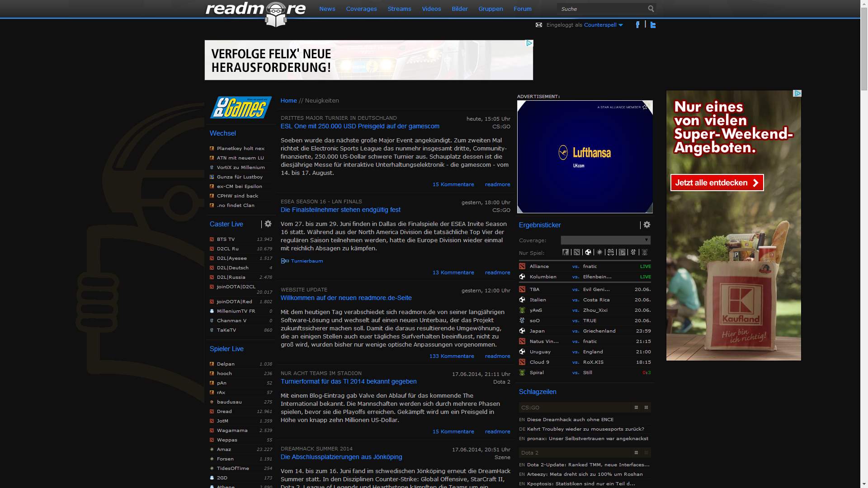
Task: Click Dota icon next to Dread
Action: coord(212,411)
